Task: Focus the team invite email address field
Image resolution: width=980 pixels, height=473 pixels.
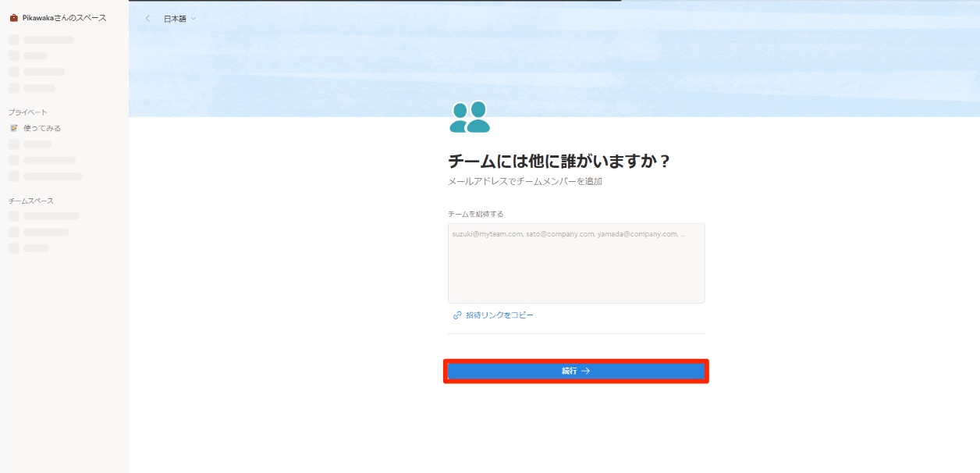Action: (576, 263)
